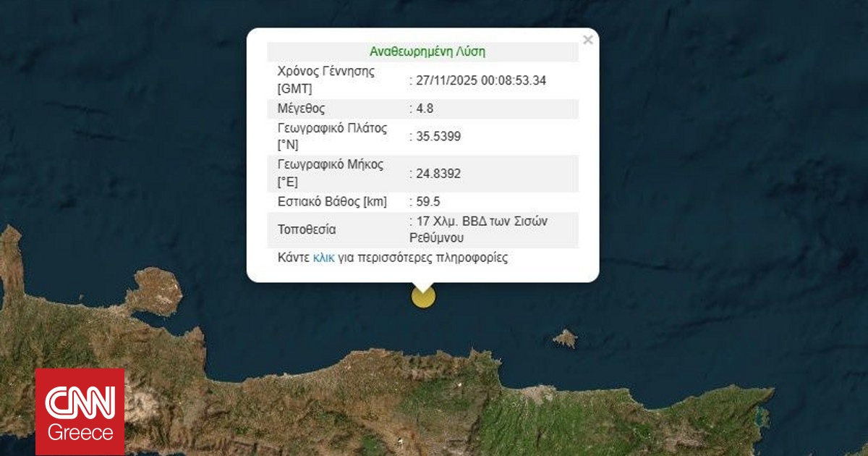This screenshot has height=456, width=868.
Task: Dismiss the earthquake info popup
Action: click(x=587, y=39)
